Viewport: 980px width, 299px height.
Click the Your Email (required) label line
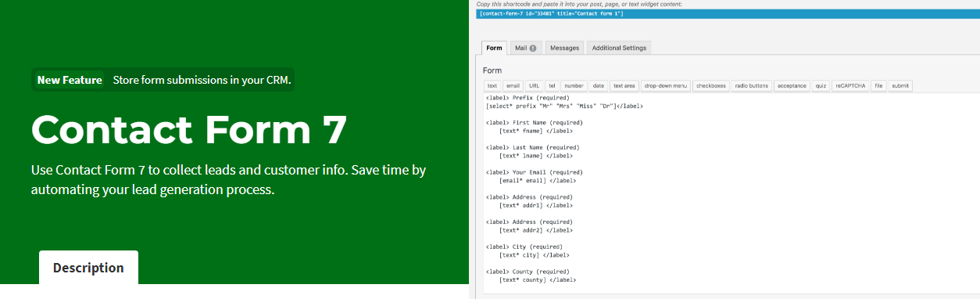pos(534,172)
